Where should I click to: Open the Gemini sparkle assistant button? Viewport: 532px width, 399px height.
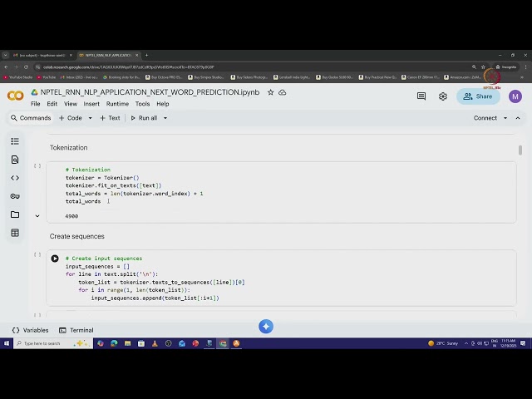[x=266, y=327]
